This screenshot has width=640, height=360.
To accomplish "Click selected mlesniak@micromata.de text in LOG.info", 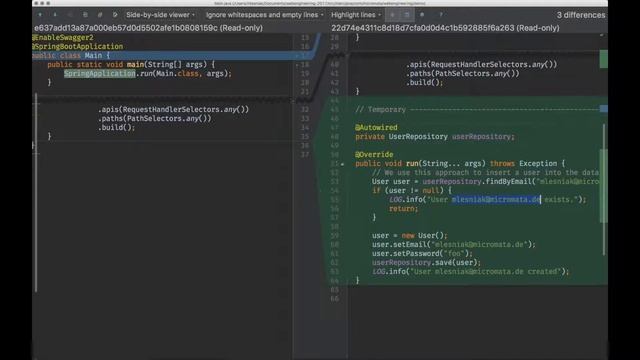I will click(x=496, y=199).
